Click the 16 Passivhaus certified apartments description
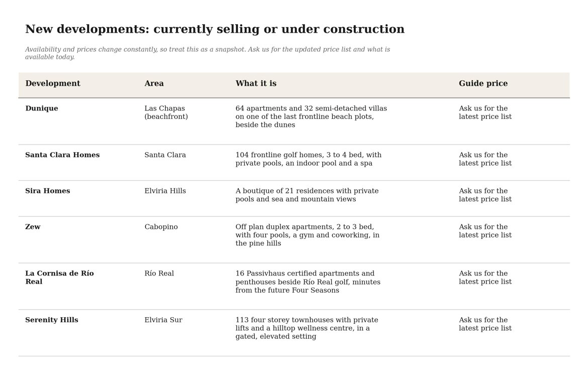 308,282
